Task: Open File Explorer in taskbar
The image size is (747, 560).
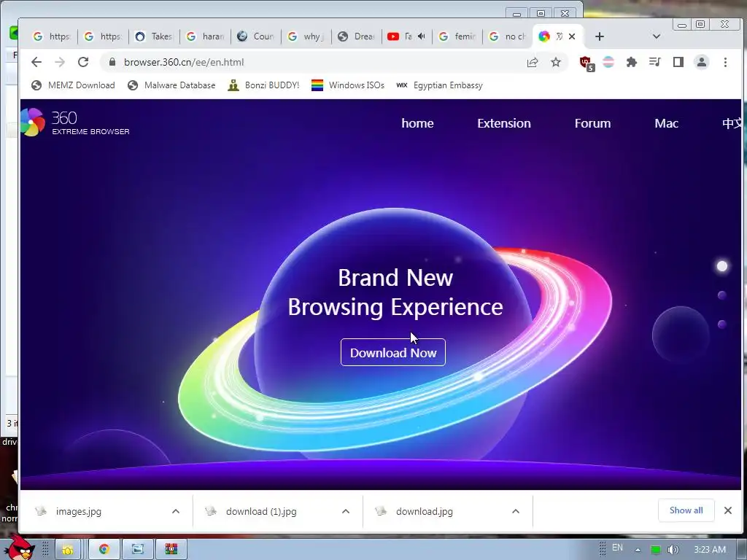Action: click(x=68, y=550)
